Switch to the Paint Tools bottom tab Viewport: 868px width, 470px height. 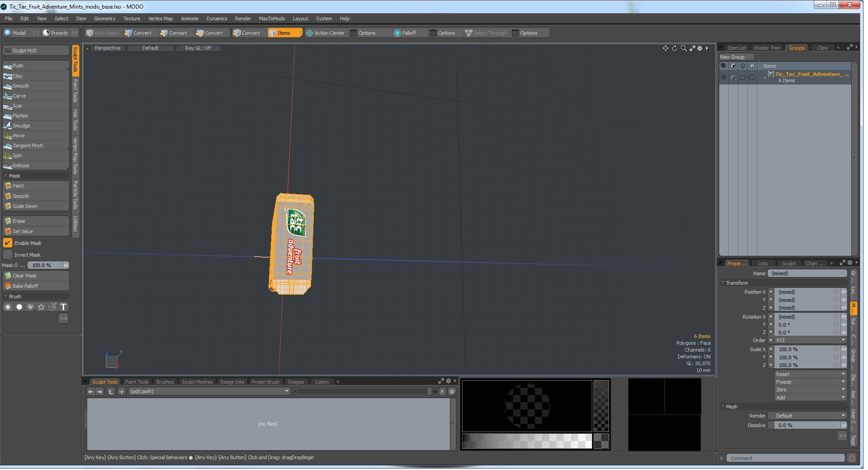(x=137, y=382)
